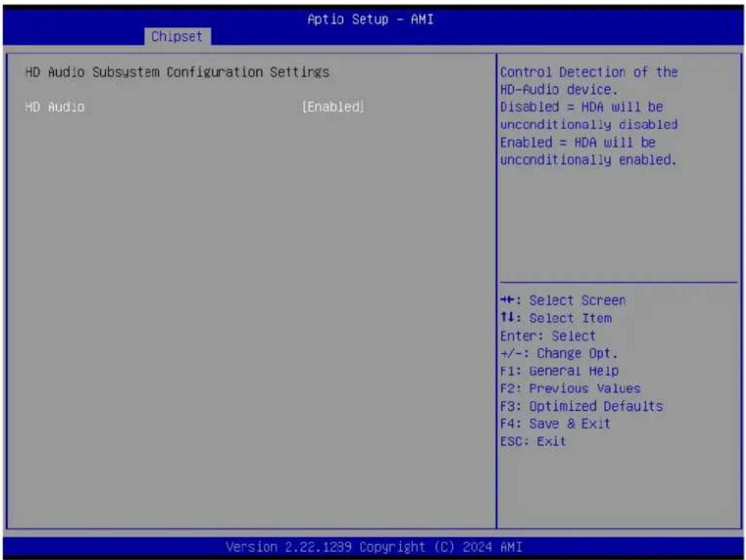746x560 pixels.
Task: Click the 'unconditionally enabled.' help text
Action: pyautogui.click(x=588, y=160)
